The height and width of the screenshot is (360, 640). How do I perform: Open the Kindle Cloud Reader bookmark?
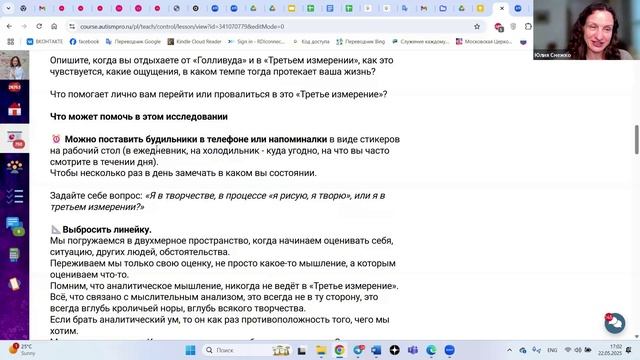coord(194,42)
